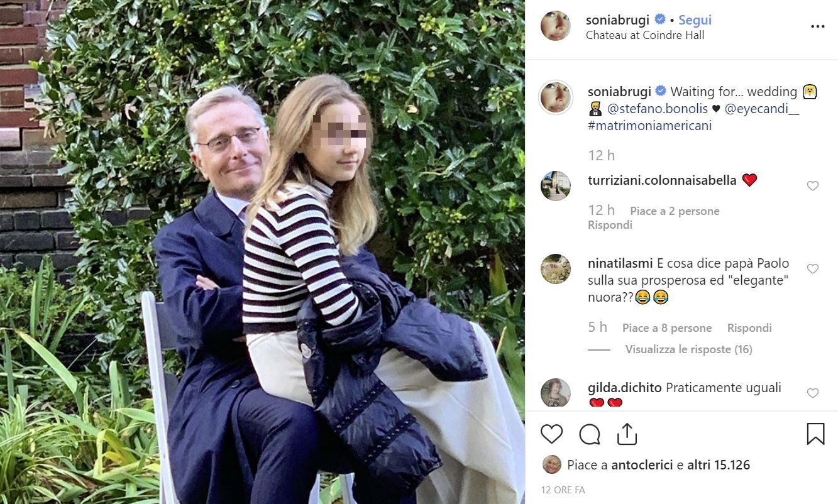
Task: Open the Chateau at Coindre Hall location
Action: [644, 36]
